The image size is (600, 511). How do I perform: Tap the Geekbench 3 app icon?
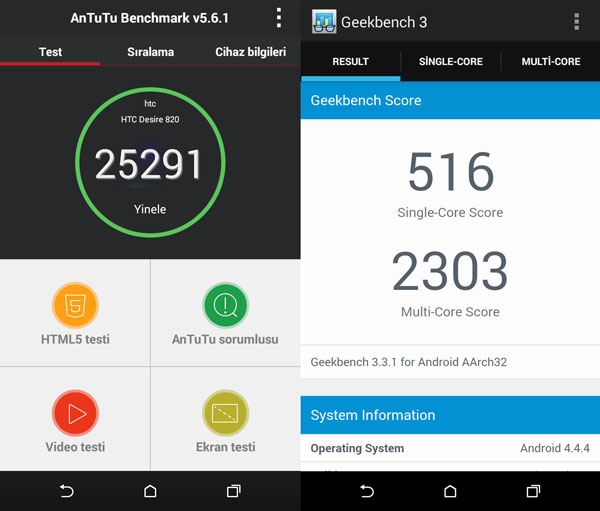(324, 21)
